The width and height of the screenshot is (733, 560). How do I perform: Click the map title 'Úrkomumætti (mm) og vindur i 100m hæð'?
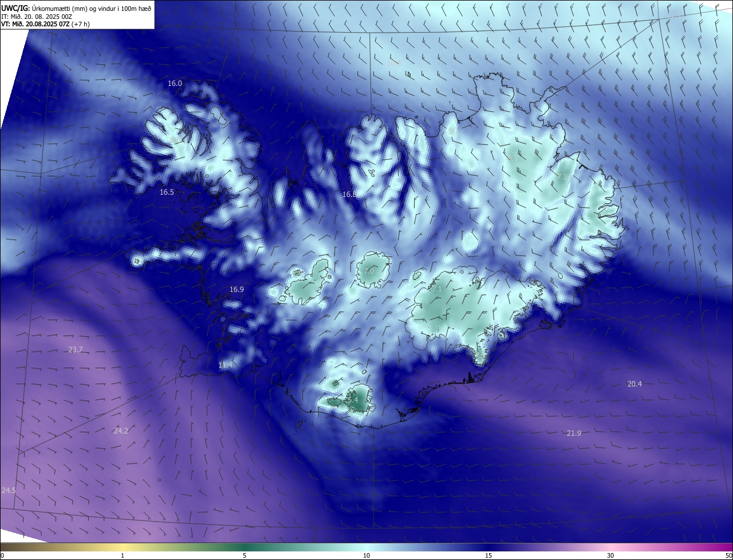[x=90, y=7]
